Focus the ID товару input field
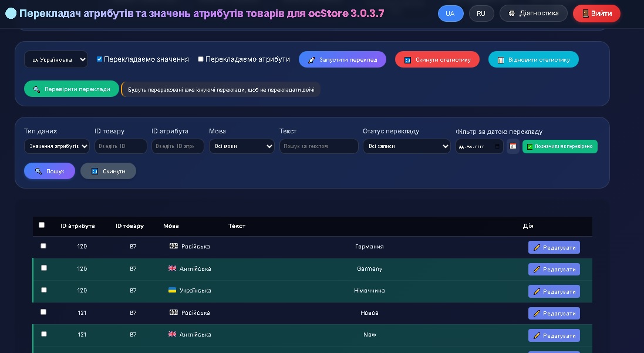The height and width of the screenshot is (353, 644). coord(121,146)
